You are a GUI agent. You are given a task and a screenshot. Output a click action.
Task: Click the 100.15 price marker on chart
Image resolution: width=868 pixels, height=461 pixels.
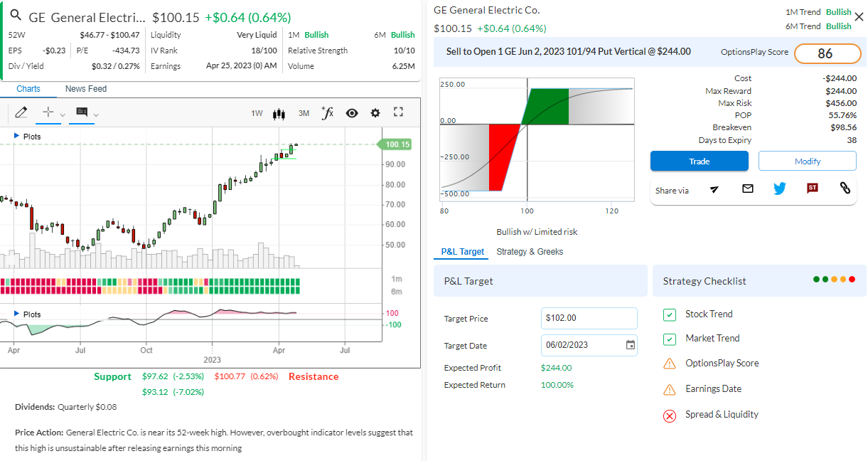tap(395, 144)
